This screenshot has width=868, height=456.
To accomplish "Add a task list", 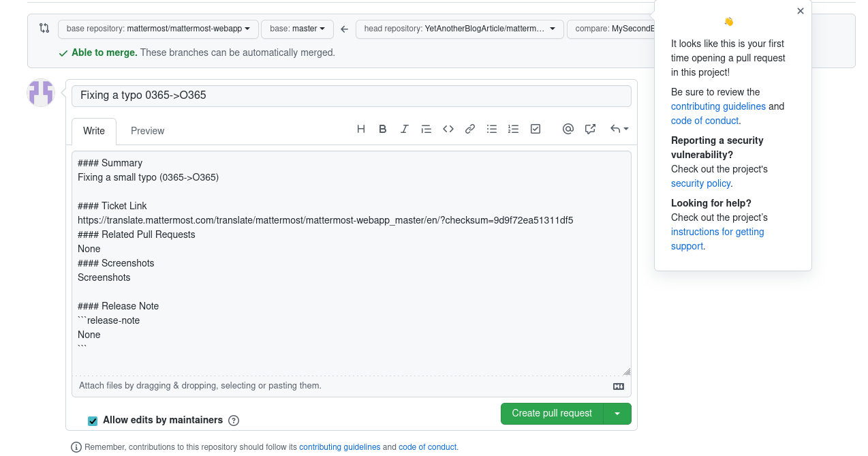I will (535, 129).
